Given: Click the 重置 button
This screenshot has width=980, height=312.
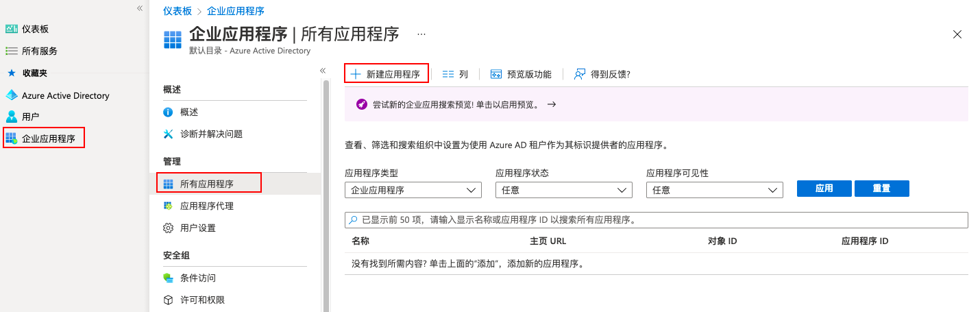Looking at the screenshot, I should click(882, 189).
